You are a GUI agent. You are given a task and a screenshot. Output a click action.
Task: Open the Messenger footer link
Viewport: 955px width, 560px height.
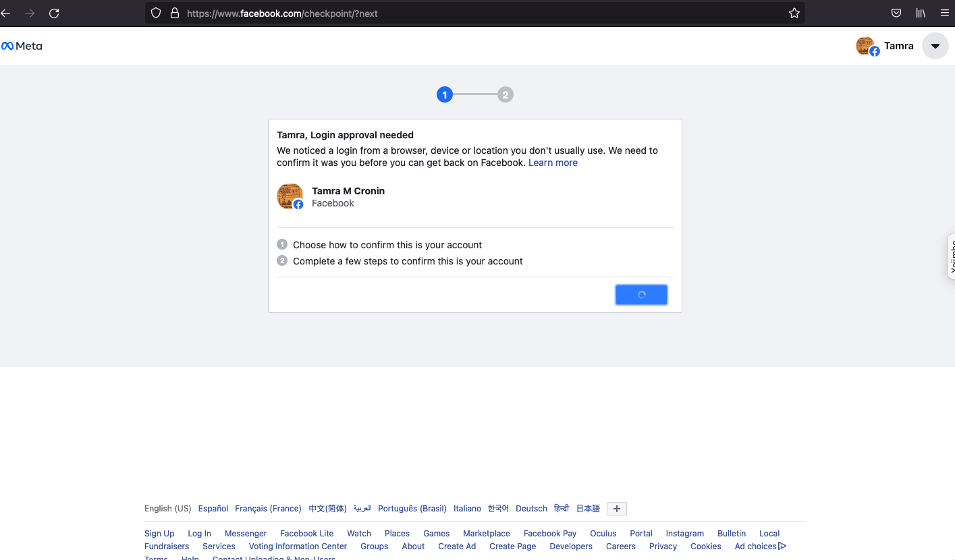pos(246,534)
